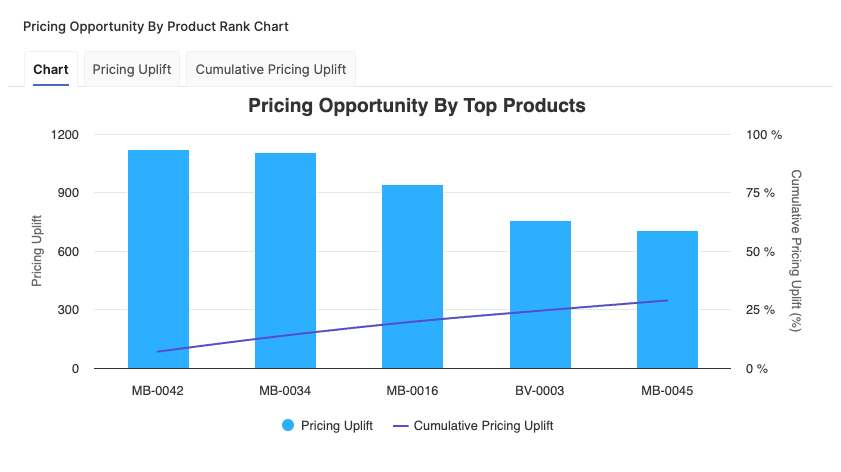Switch to the Chart tab
The height and width of the screenshot is (472, 841).
coord(51,70)
